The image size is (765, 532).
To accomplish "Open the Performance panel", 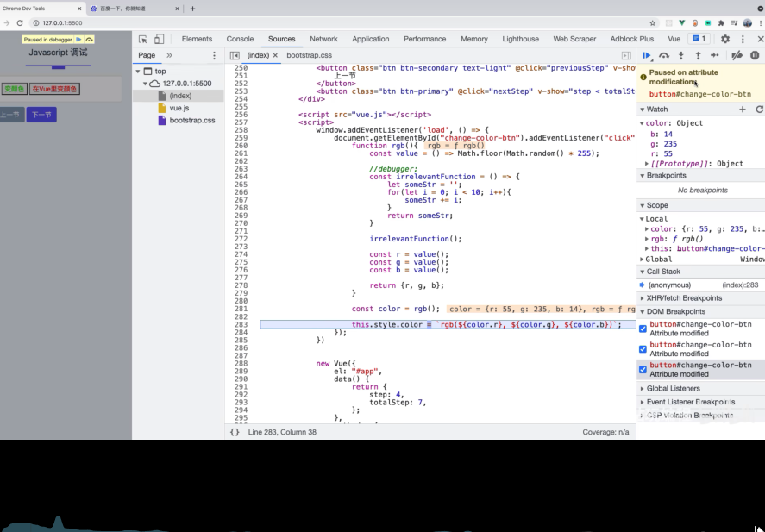I will [424, 39].
